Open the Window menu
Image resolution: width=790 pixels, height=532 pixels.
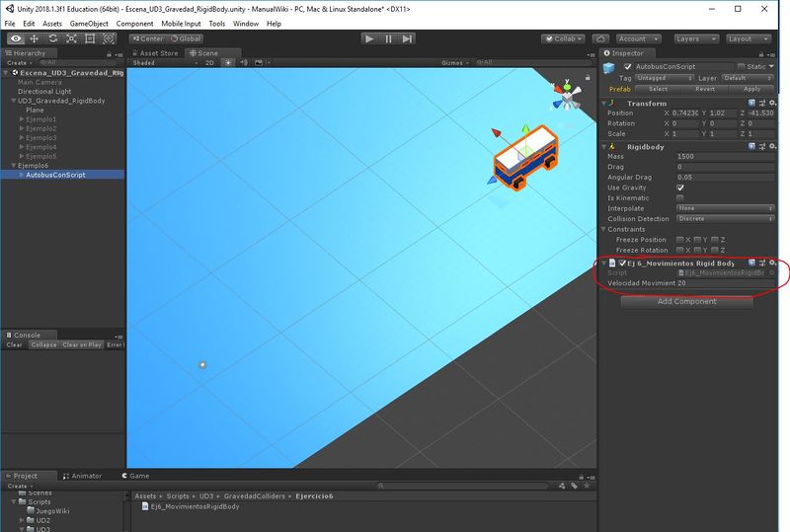[x=245, y=24]
